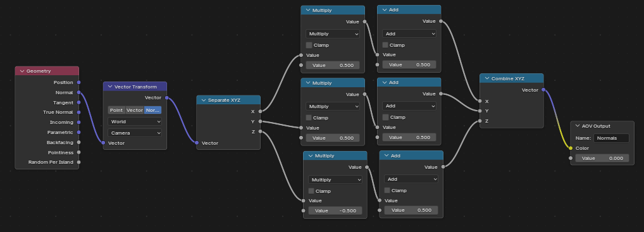Collapse the Combine XYZ node chevron
Image resolution: width=644 pixels, height=232 pixels.
pyautogui.click(x=487, y=78)
